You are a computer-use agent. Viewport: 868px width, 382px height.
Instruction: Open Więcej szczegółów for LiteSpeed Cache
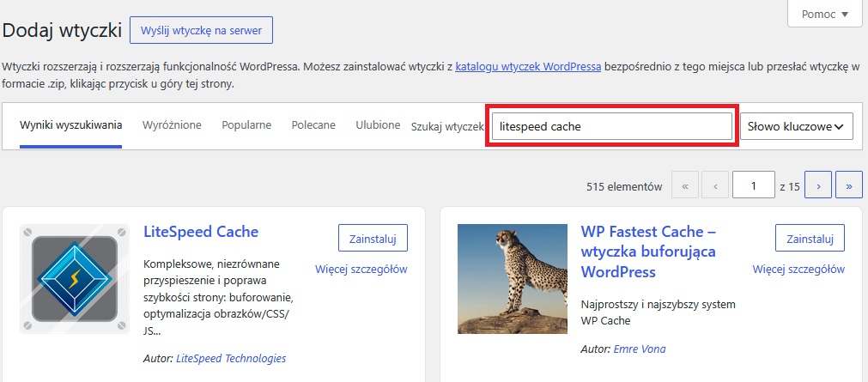click(x=361, y=270)
